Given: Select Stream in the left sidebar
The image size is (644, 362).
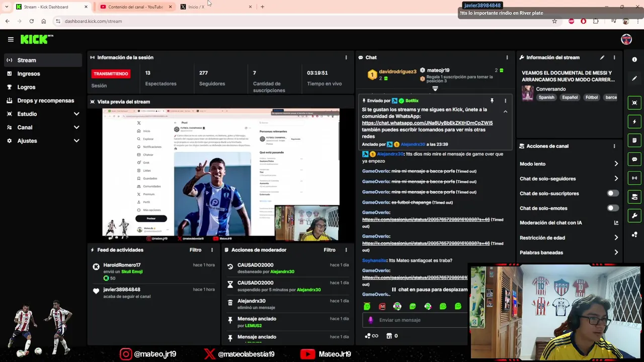Looking at the screenshot, I should pos(43,60).
